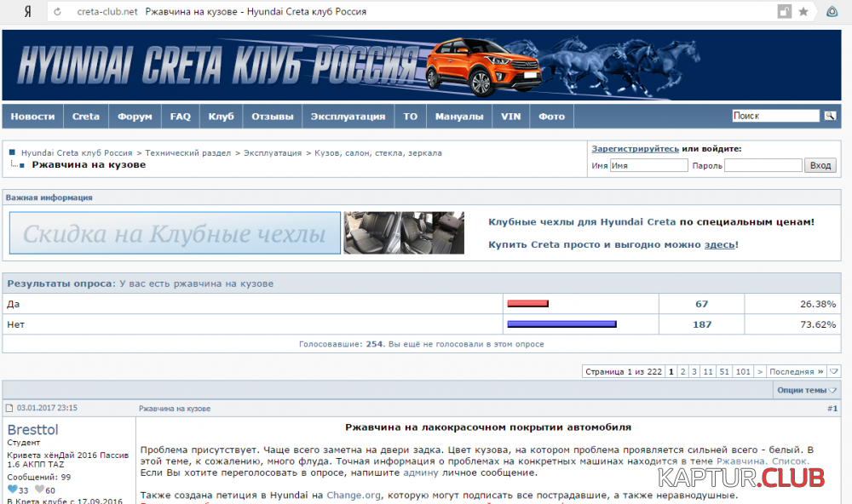Open the Мануалы navigation tab
Screen dimensions: 852x504
[x=458, y=117]
